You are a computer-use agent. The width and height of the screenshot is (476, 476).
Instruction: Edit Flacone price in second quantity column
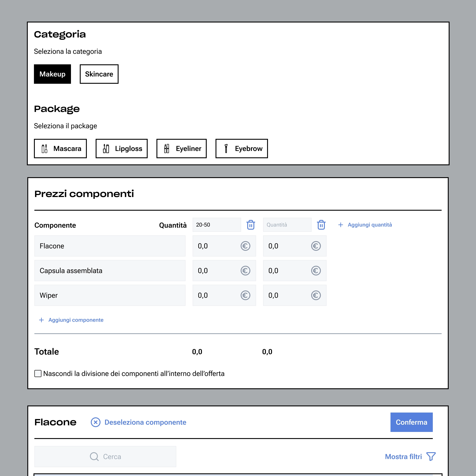(x=295, y=246)
